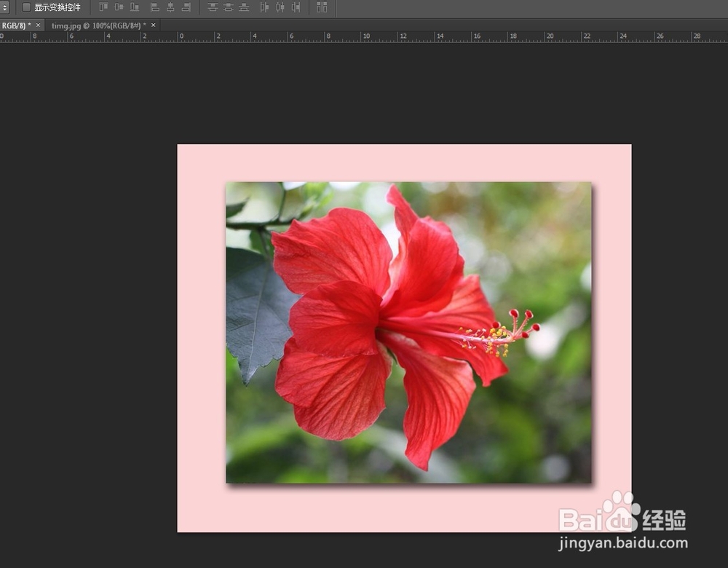728x568 pixels.
Task: Click the Distribute Bottom Edges icon
Action: pos(244,7)
